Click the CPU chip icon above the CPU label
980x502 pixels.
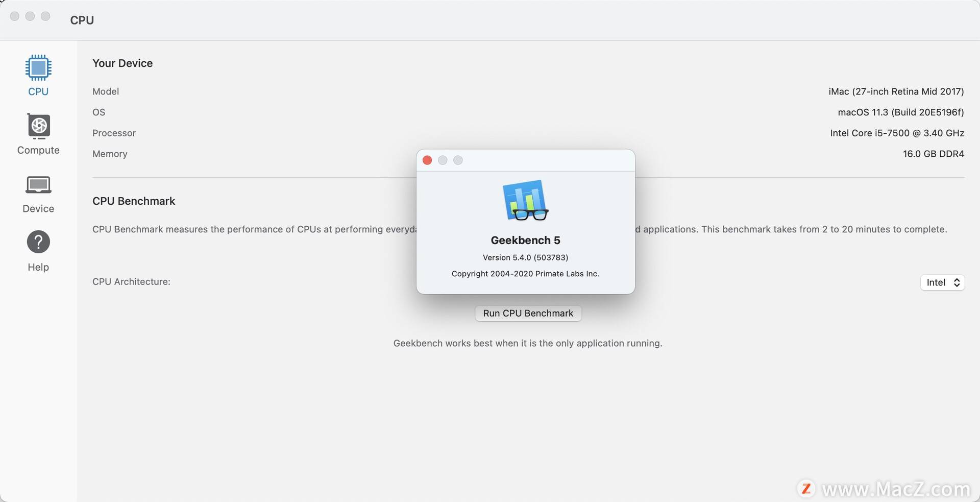click(x=38, y=67)
